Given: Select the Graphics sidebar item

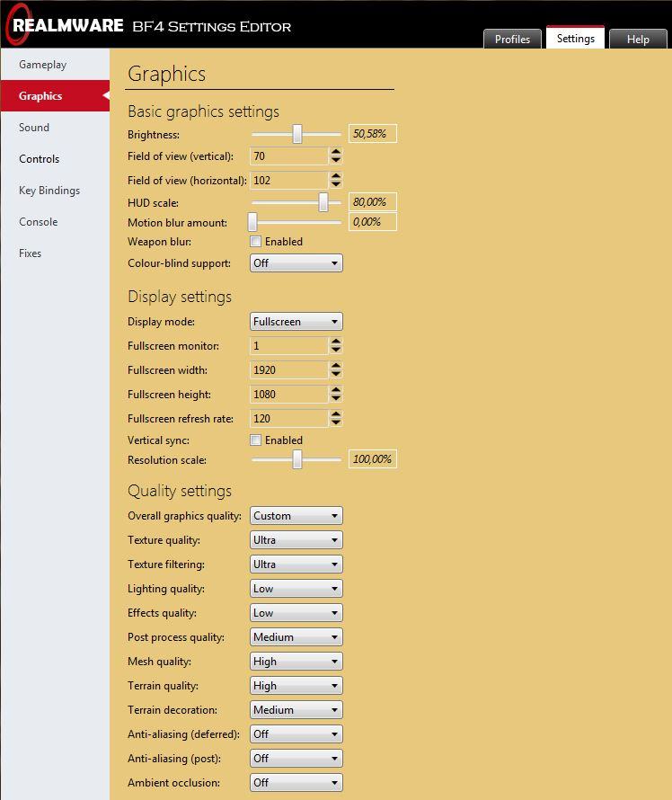Looking at the screenshot, I should coord(55,95).
